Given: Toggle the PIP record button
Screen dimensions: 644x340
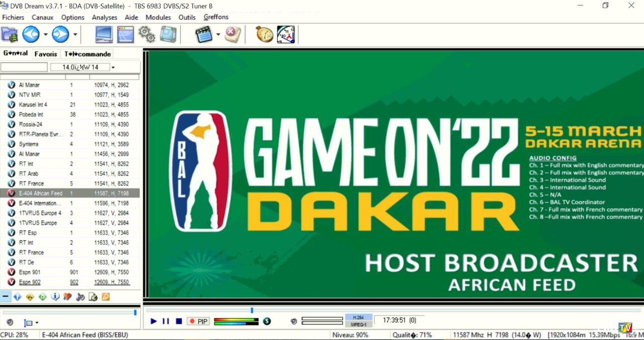Looking at the screenshot, I should (198, 321).
